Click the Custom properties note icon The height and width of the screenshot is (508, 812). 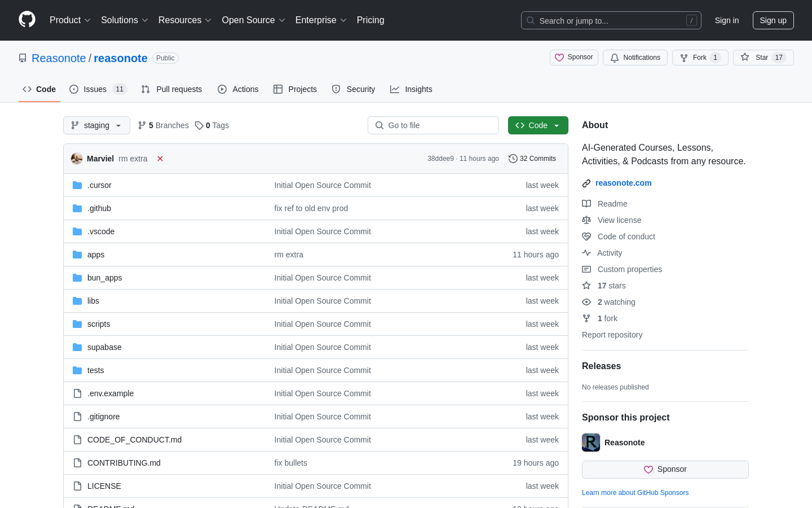click(x=586, y=269)
